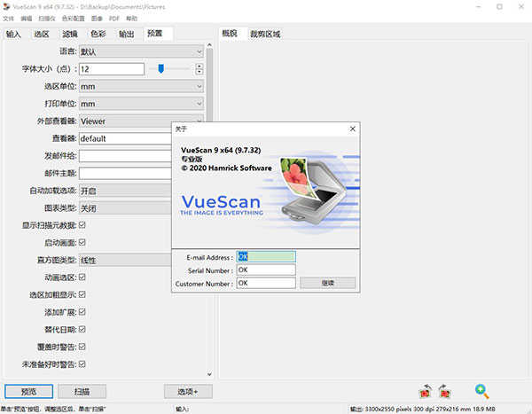
Task: Switch to the 滤镜 tab
Action: 70,34
